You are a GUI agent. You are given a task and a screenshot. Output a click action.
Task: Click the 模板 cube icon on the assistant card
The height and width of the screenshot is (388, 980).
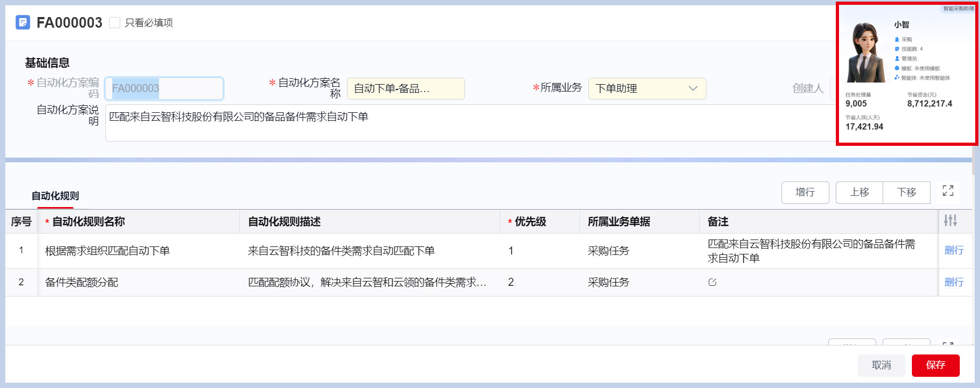click(897, 68)
